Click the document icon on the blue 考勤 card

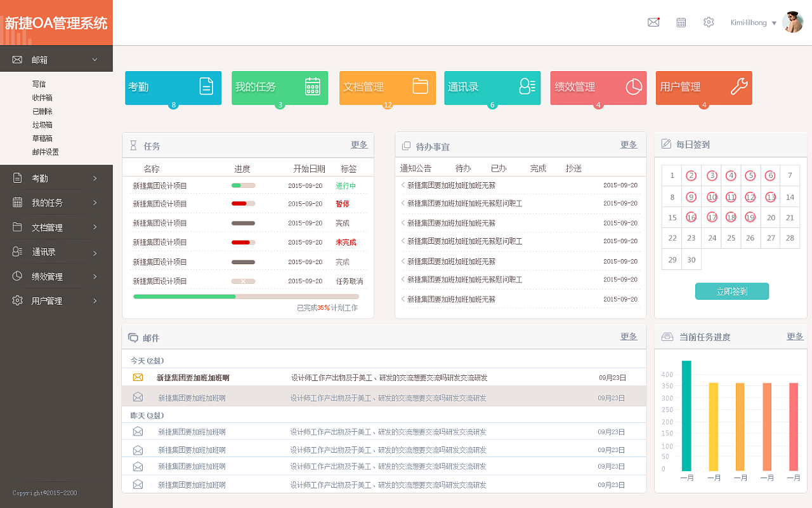click(206, 86)
